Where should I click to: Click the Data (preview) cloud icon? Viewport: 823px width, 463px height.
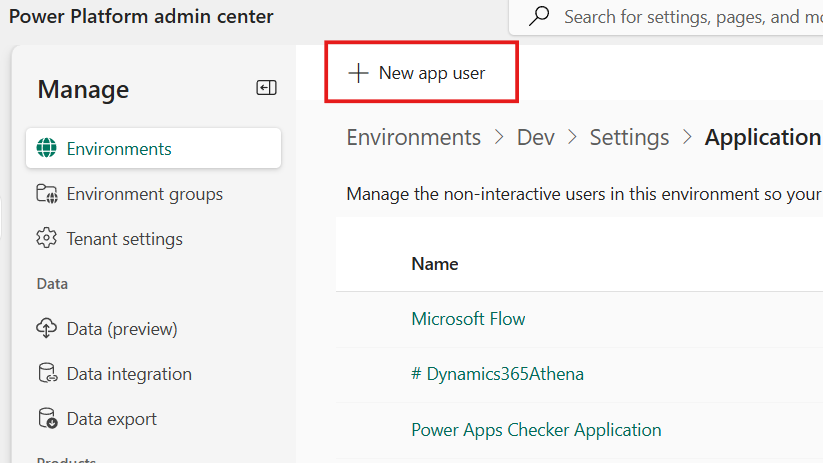click(46, 328)
